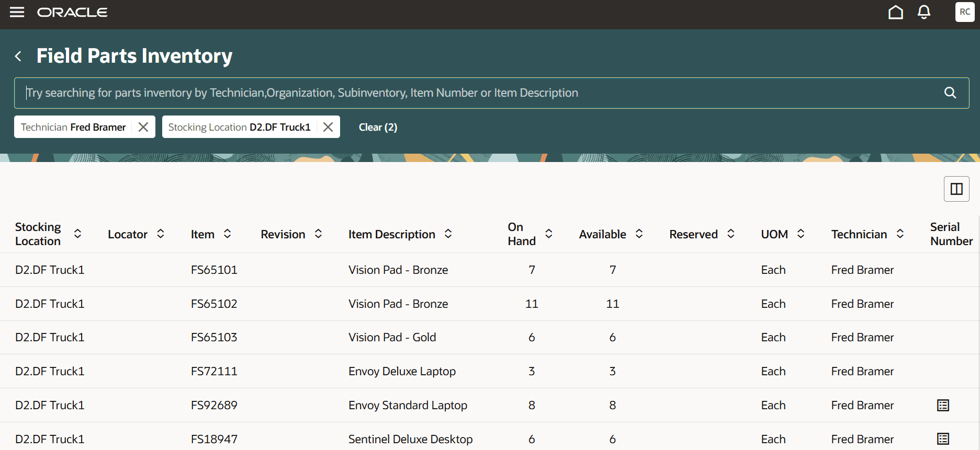Sort by Revision column
Image resolution: width=980 pixels, height=450 pixels.
click(x=318, y=234)
